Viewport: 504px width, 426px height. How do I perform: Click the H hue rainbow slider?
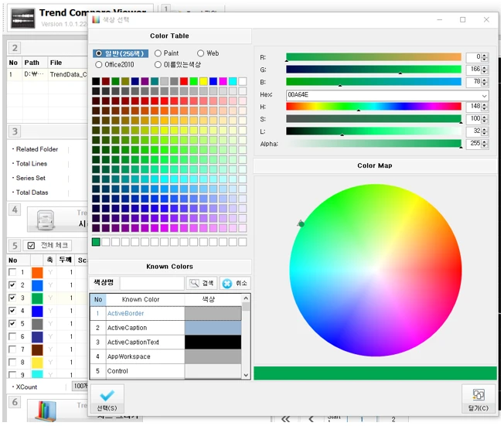[373, 107]
